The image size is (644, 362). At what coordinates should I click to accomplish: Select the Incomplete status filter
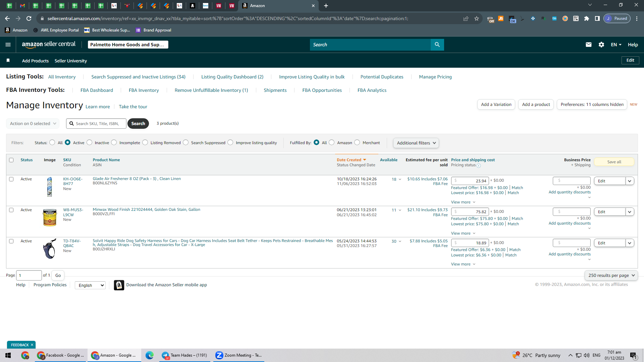pos(114,142)
